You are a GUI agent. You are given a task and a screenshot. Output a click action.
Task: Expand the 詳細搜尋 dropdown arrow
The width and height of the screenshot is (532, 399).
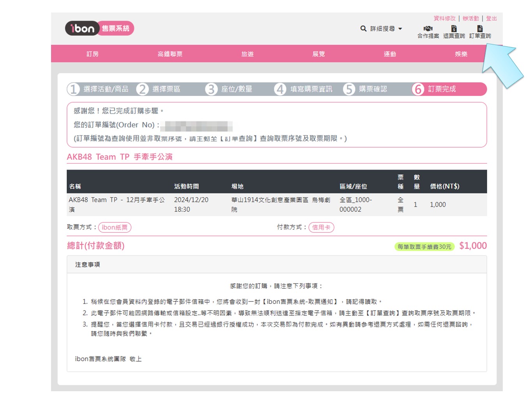[x=400, y=29]
